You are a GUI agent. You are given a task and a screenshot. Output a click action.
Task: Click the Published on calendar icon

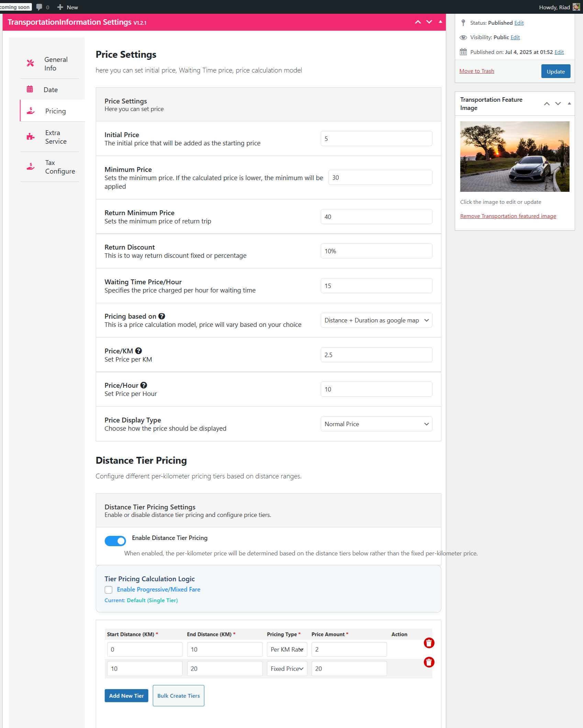(x=463, y=52)
